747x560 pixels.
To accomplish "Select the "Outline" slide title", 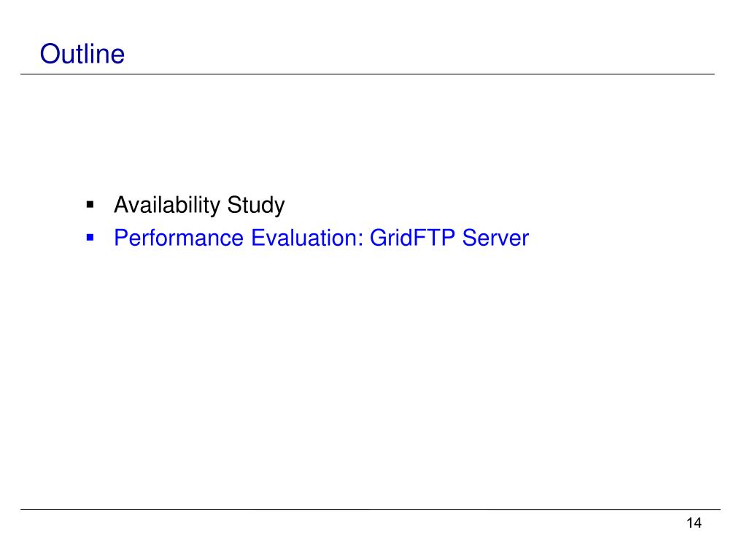I will [82, 54].
